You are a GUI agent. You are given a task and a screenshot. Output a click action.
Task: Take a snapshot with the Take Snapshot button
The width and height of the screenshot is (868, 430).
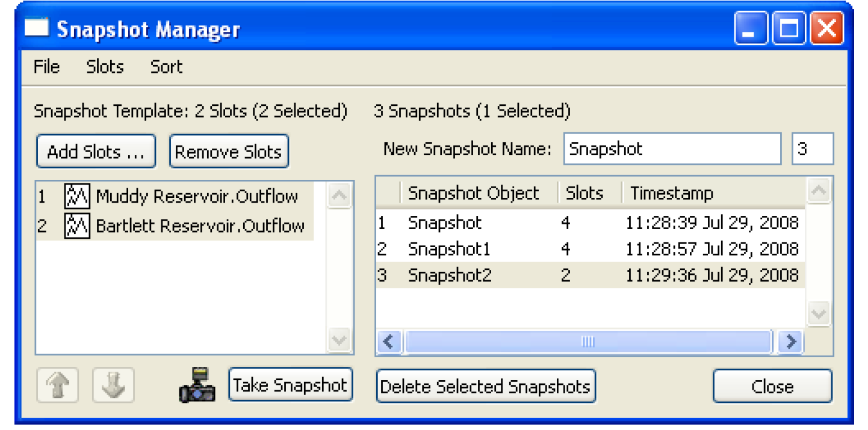click(290, 385)
